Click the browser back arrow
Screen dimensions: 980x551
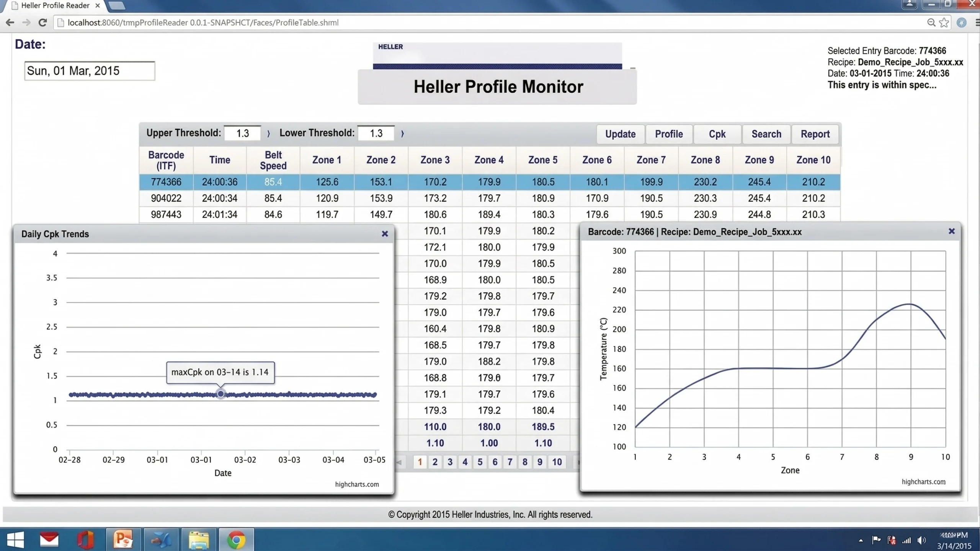coord(10,23)
